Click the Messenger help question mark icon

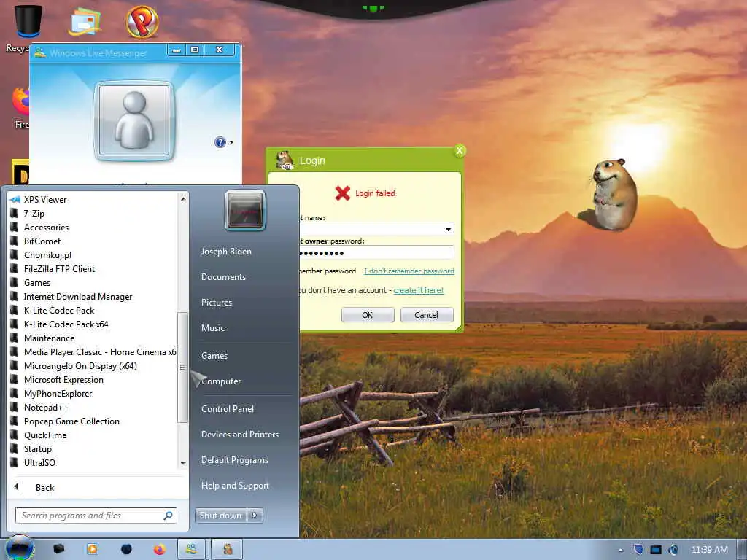click(x=220, y=142)
